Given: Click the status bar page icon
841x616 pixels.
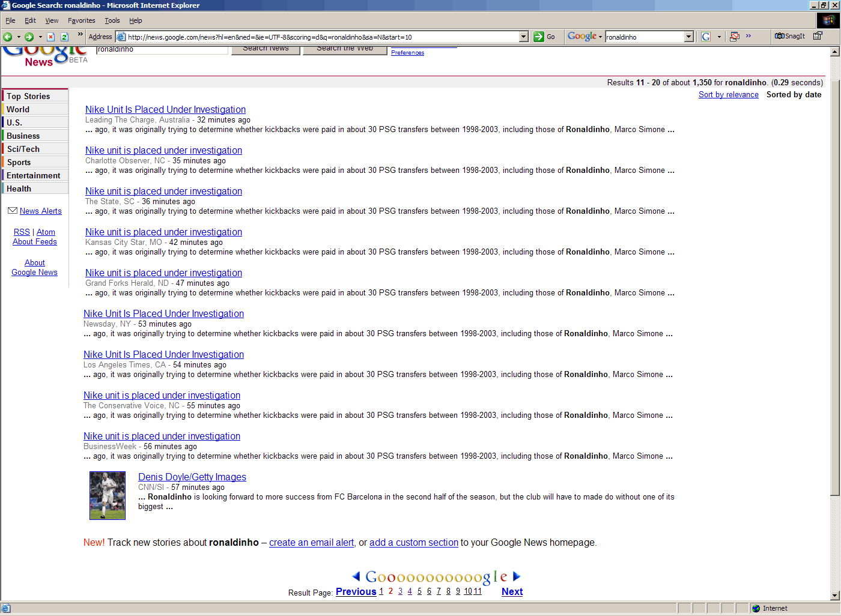Looking at the screenshot, I should click(6, 608).
